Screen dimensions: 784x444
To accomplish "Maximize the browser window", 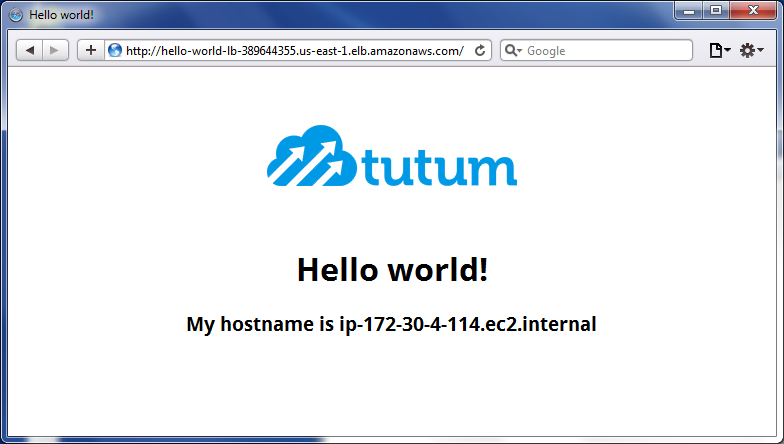I will (716, 10).
